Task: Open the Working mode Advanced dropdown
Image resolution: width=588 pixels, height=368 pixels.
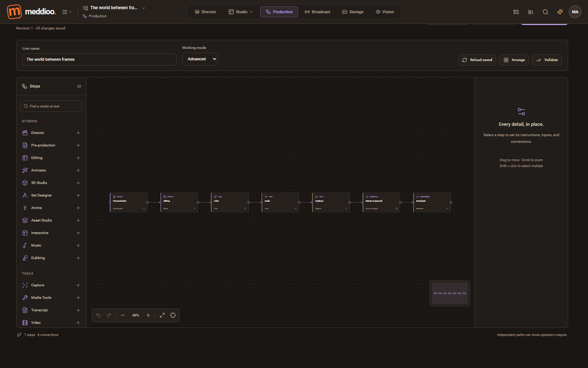Action: 200,59
